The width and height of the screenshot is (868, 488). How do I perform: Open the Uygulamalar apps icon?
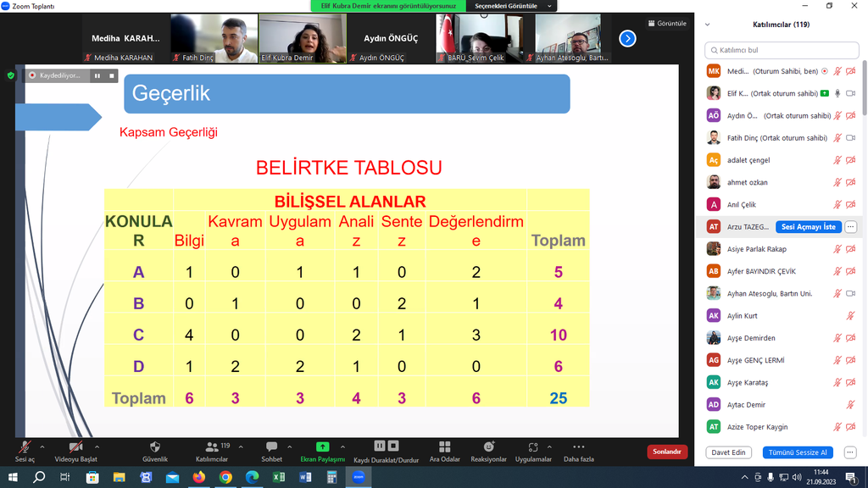(x=533, y=447)
